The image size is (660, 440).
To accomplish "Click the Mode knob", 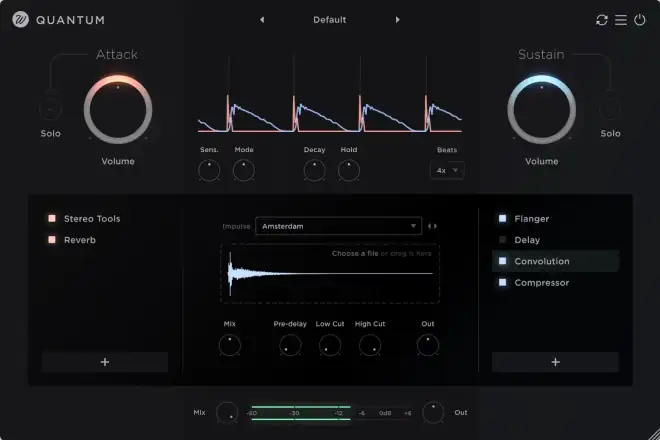I will [244, 171].
